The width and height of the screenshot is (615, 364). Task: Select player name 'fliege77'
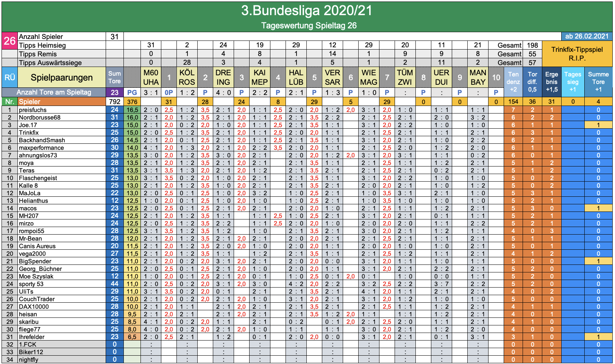[30, 330]
